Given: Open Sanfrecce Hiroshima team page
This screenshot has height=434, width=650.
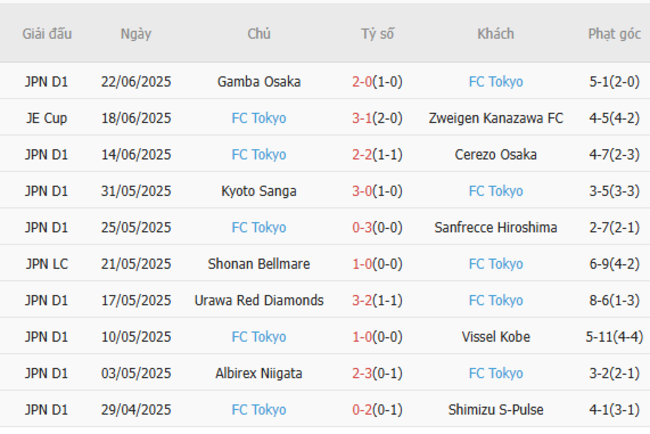Looking at the screenshot, I should point(495,228).
